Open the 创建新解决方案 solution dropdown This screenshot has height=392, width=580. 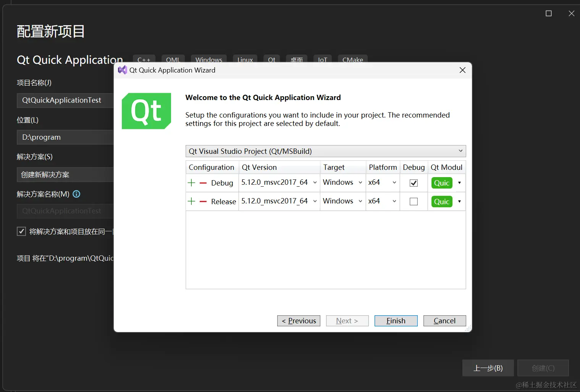click(65, 174)
